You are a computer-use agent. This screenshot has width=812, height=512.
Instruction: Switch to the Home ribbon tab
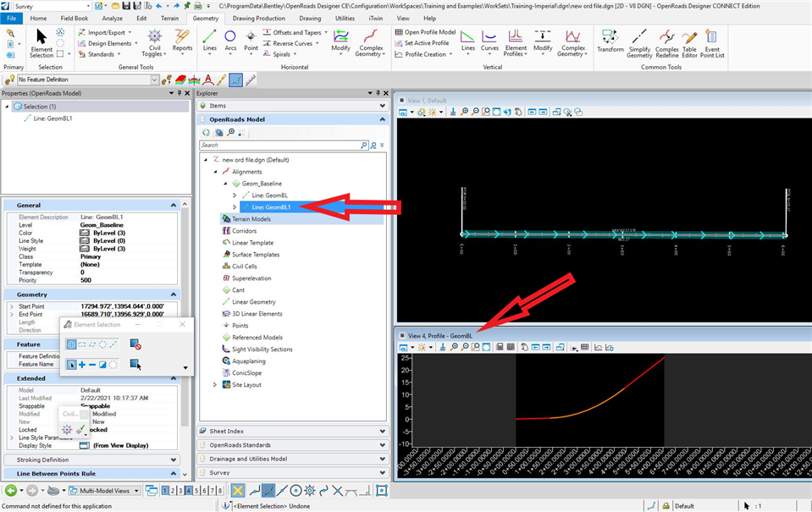(38, 18)
